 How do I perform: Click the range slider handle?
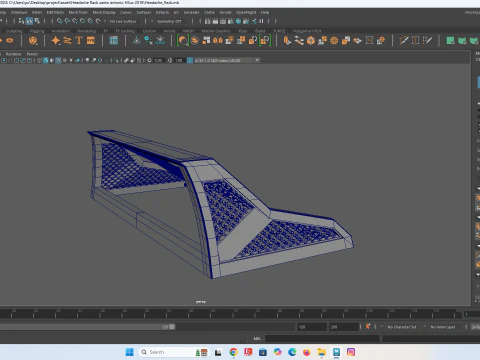(172, 327)
